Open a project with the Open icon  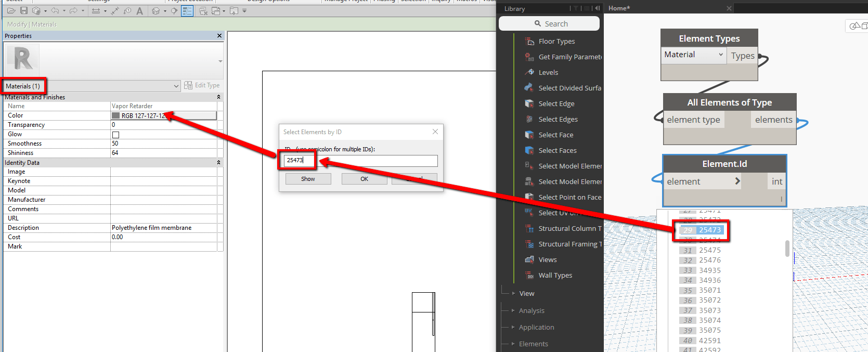click(11, 10)
